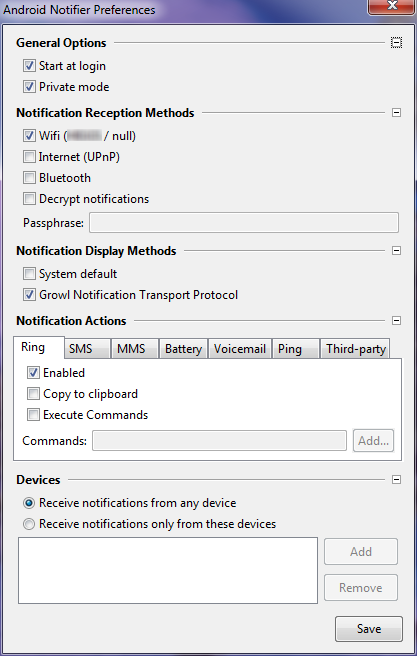Collapse Notification Reception Methods section
417x656 pixels.
pyautogui.click(x=397, y=113)
